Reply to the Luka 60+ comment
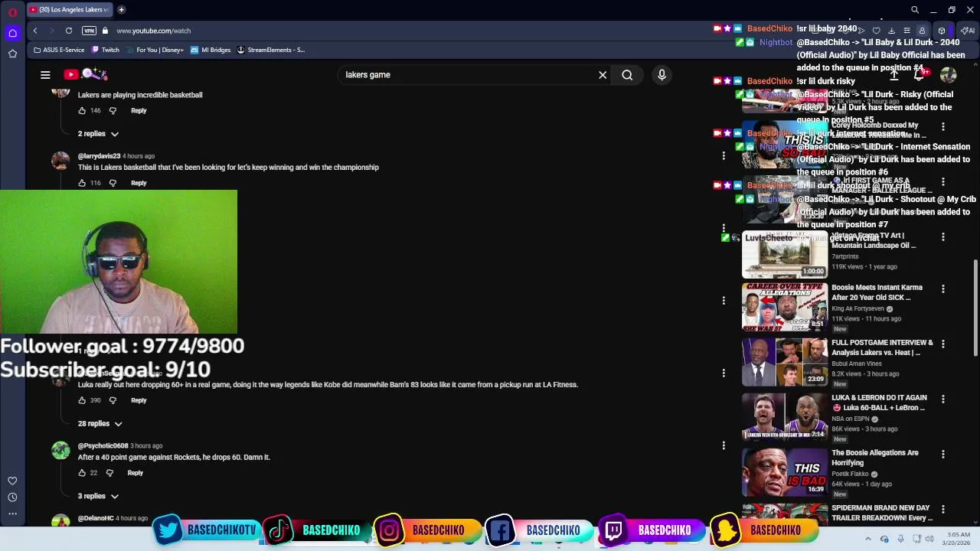The image size is (980, 551). tap(139, 400)
